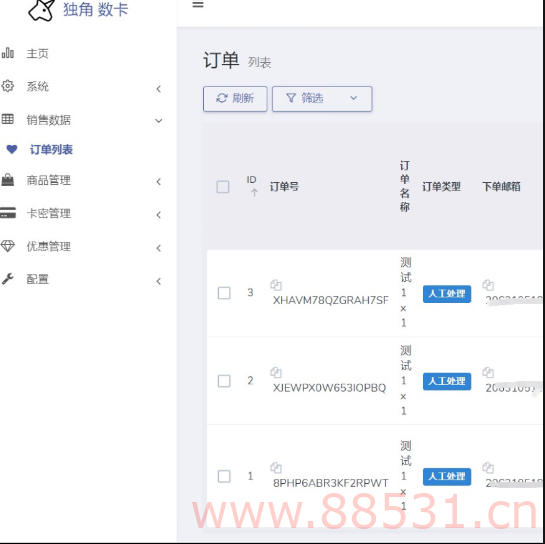This screenshot has height=544, width=545.
Task: Open the 商品管理 sidebar menu
Action: click(x=49, y=180)
